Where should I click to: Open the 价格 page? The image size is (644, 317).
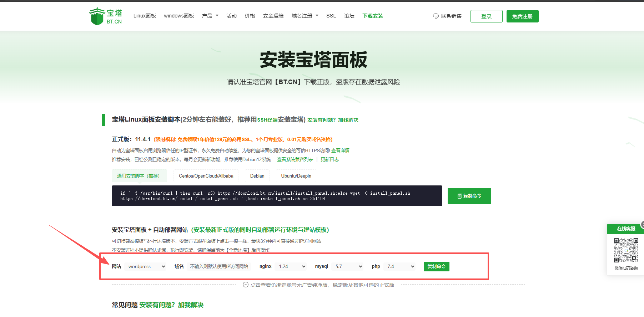click(x=250, y=16)
